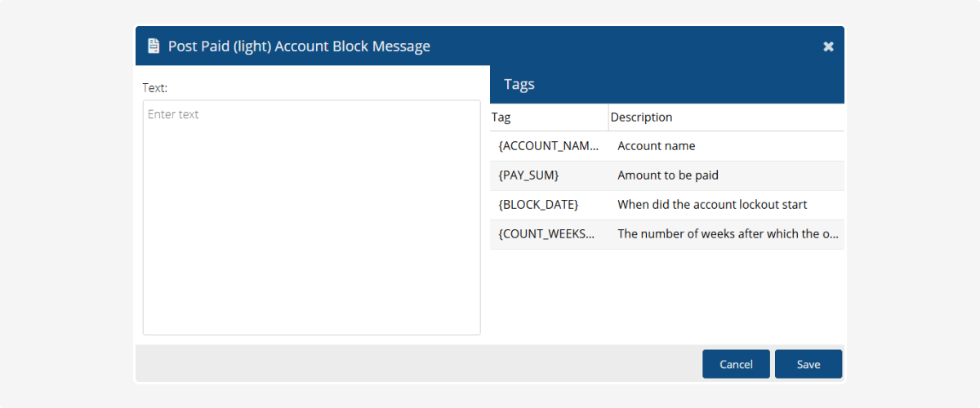Close the Account Block Message dialog
The image size is (980, 408).
[x=828, y=47]
